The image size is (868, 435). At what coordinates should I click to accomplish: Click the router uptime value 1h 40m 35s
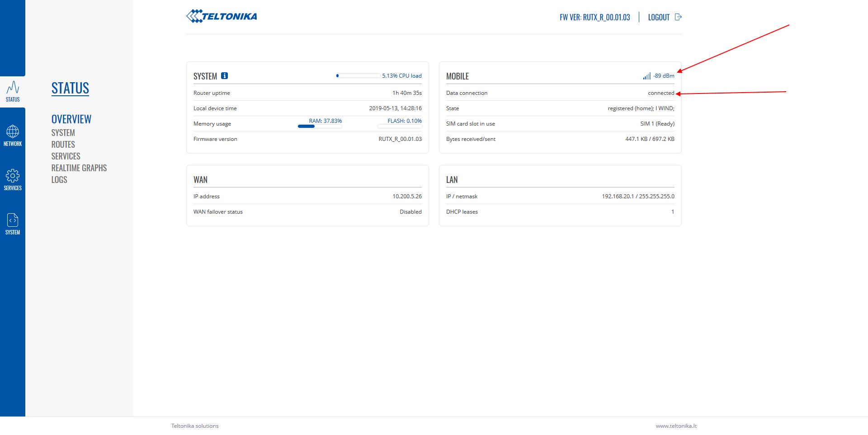(407, 93)
